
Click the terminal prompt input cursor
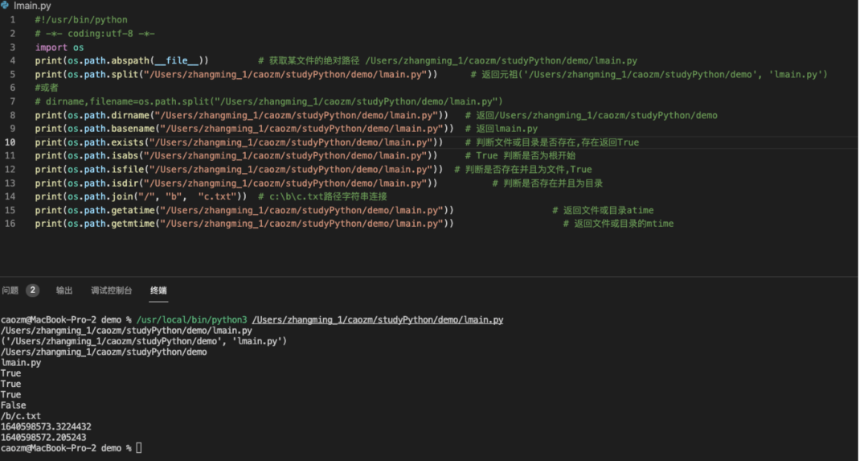[x=139, y=447]
